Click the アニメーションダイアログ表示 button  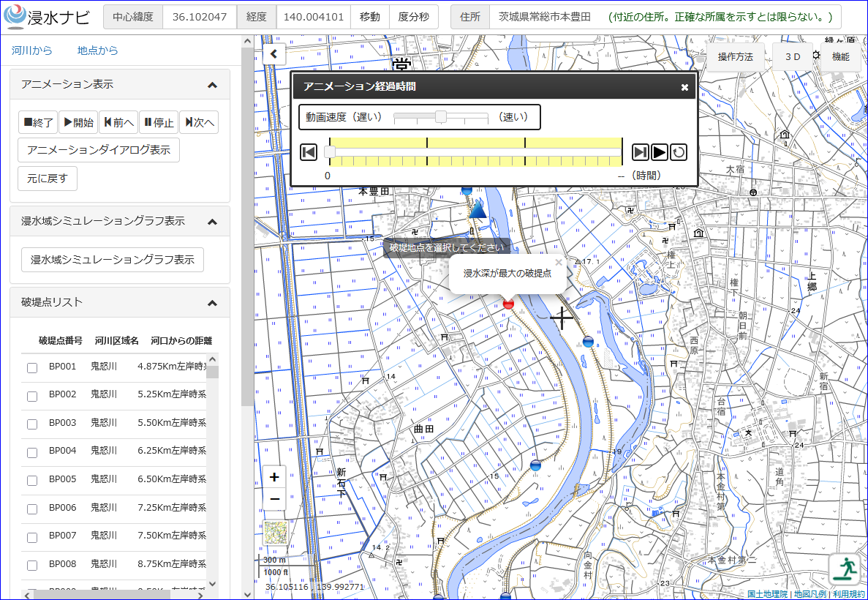click(x=99, y=150)
